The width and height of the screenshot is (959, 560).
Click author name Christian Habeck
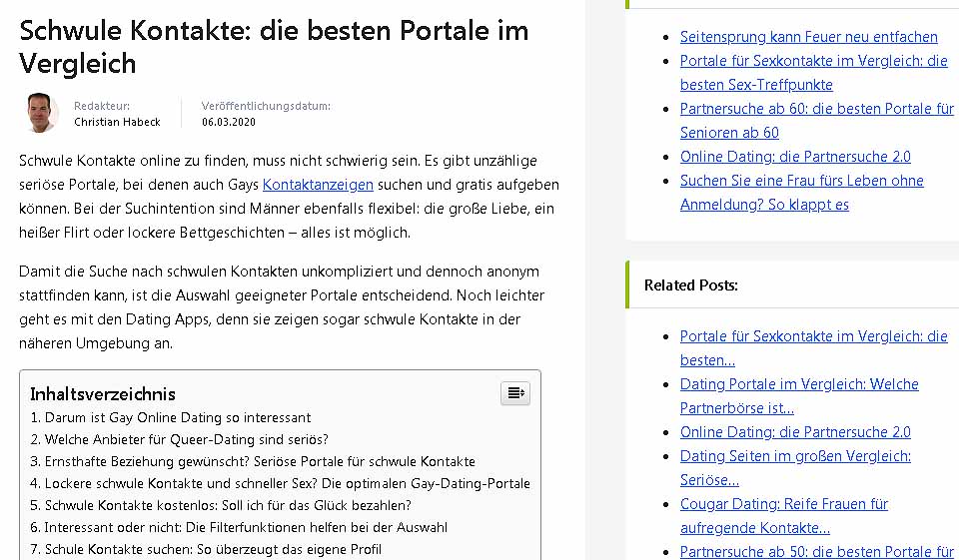click(x=117, y=122)
